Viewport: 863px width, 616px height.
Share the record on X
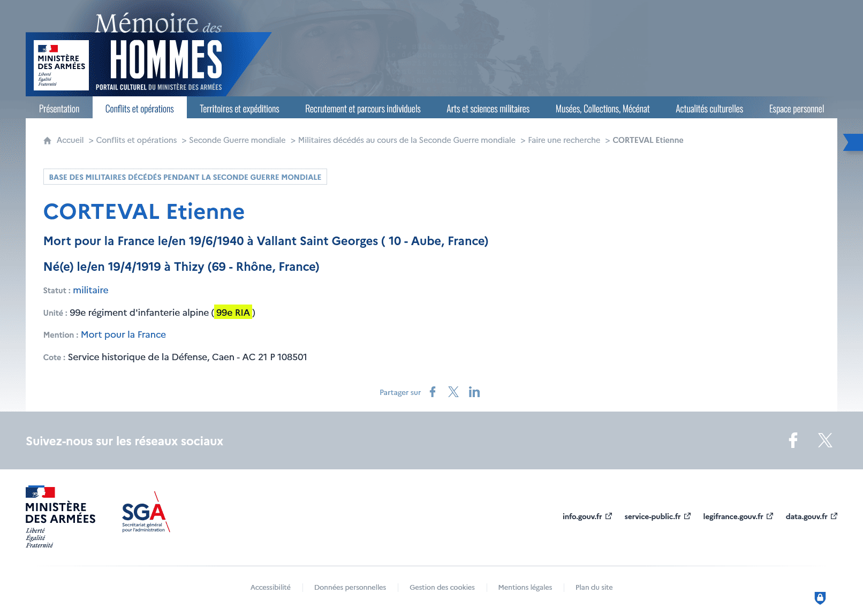453,392
